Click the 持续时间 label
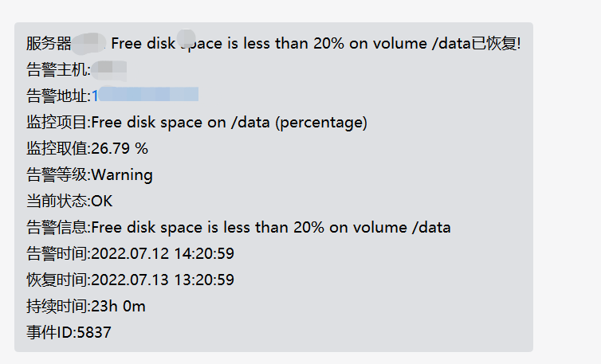The width and height of the screenshot is (601, 364). tap(57, 306)
